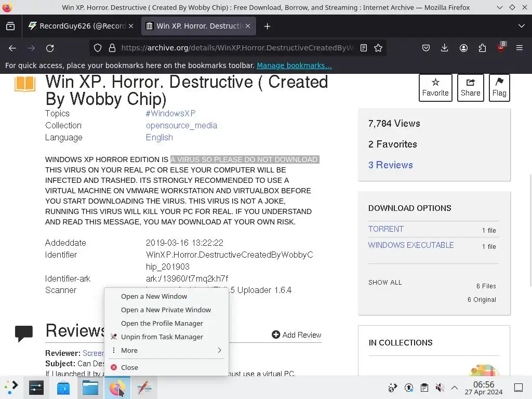Open the Firefox hamburger menu

[520, 48]
